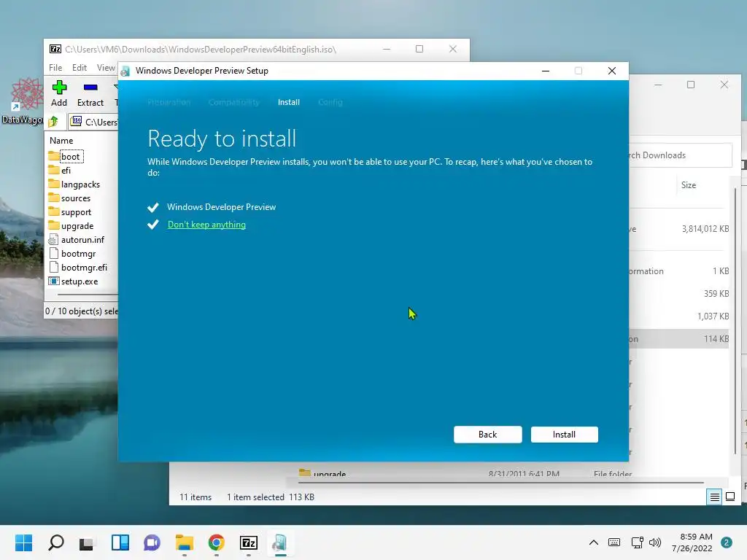
Task: Select the 359 KB row in Explorer
Action: tap(679, 293)
